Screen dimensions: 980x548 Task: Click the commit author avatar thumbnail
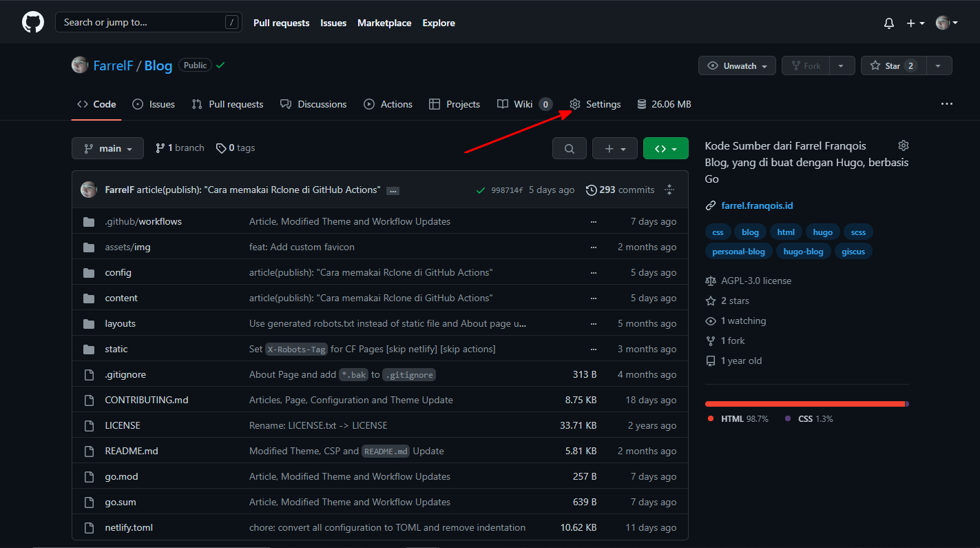coord(89,190)
